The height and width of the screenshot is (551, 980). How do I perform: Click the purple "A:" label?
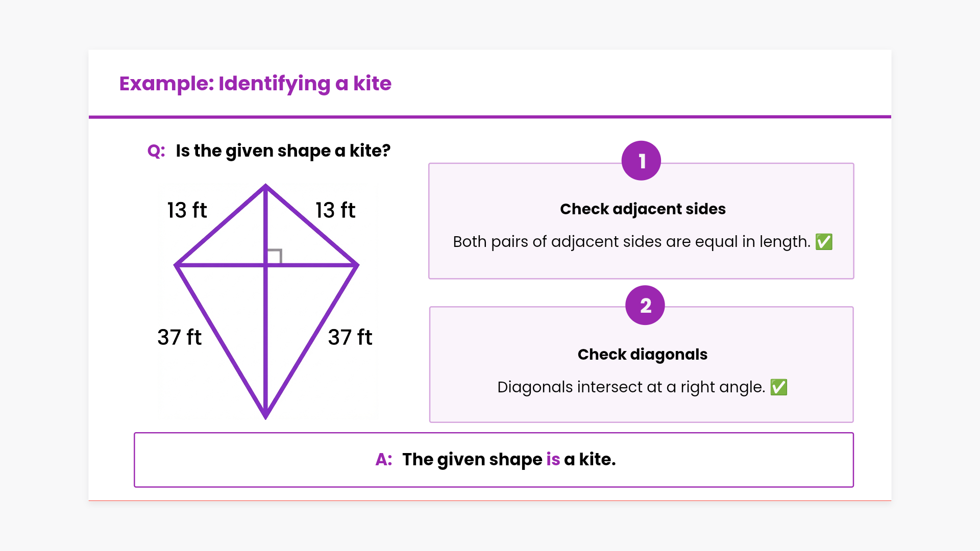tap(383, 460)
